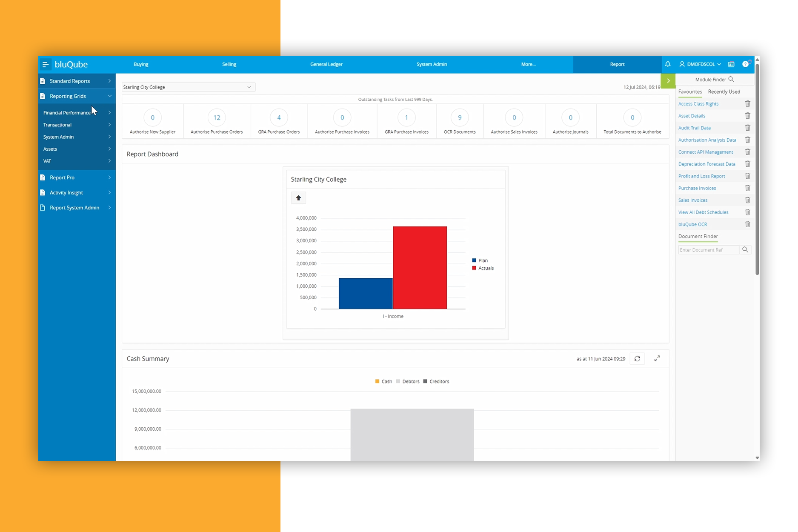
Task: Collapse the side panel with green arrow
Action: [x=668, y=81]
